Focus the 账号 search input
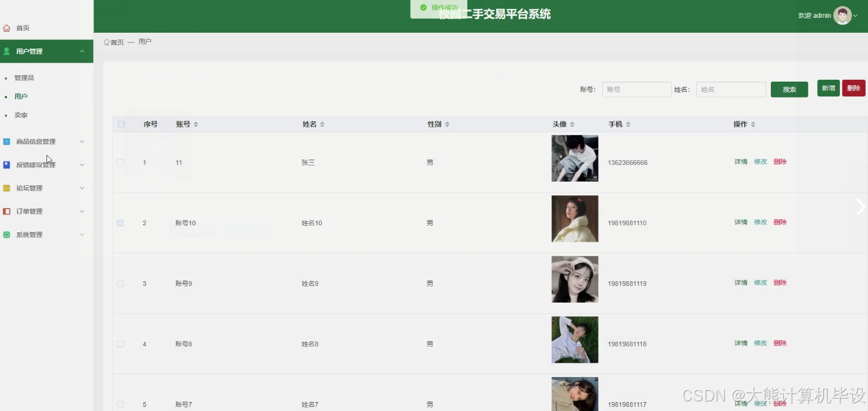The height and width of the screenshot is (411, 868). coord(637,89)
